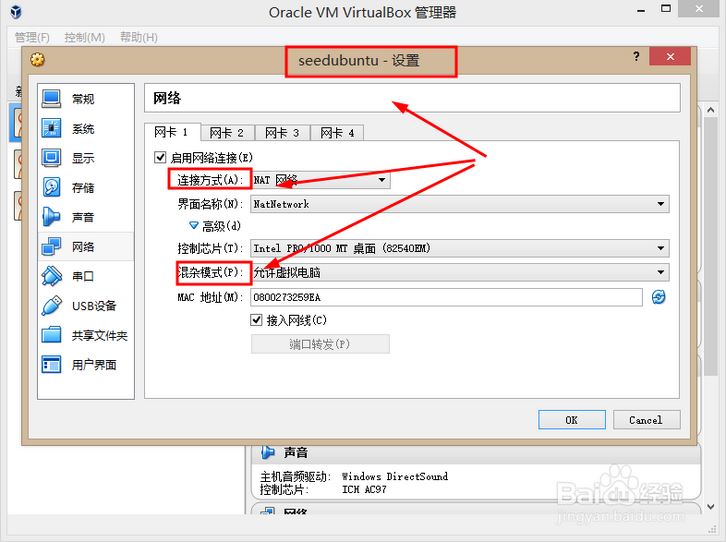726x542 pixels.
Task: Click the ICH AC97 controller text
Action: click(x=364, y=489)
